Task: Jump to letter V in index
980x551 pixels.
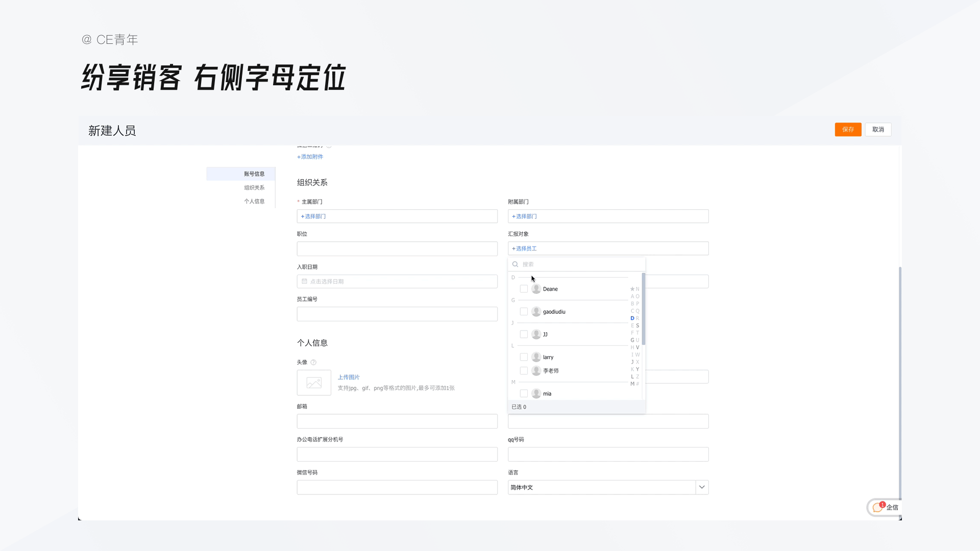Action: (x=638, y=347)
